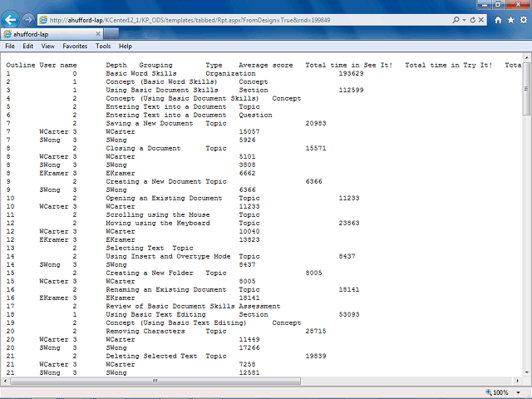Click the vertical scrollbar thumb
Viewport: 532px width, 399px height.
point(526,89)
